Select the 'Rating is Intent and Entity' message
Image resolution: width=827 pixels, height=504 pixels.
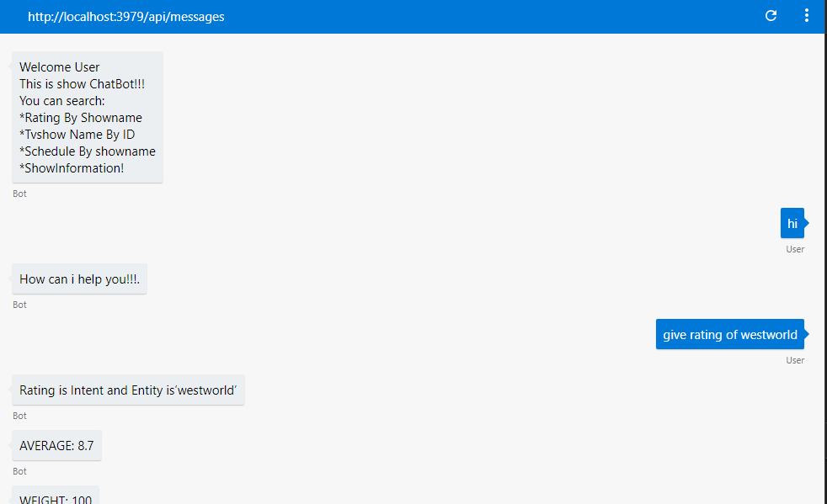click(x=128, y=390)
